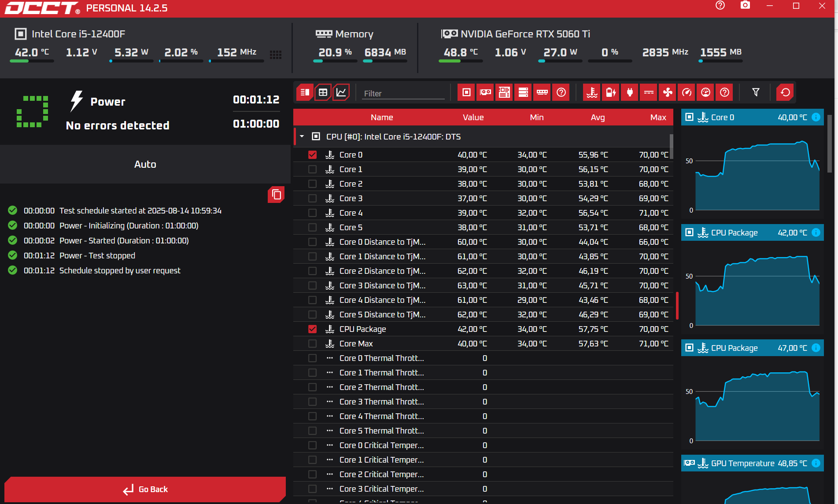
Task: Toggle the other sensors question filter icon
Action: tap(724, 92)
